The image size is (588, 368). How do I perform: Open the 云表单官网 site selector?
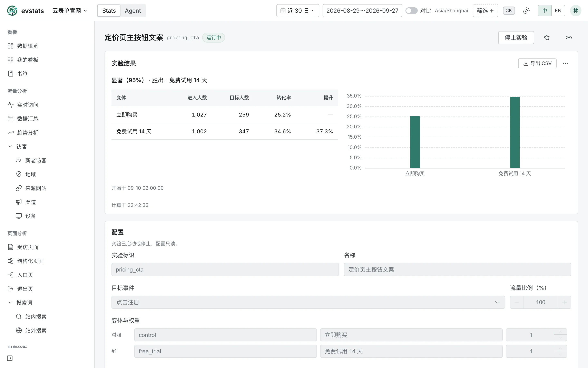70,11
